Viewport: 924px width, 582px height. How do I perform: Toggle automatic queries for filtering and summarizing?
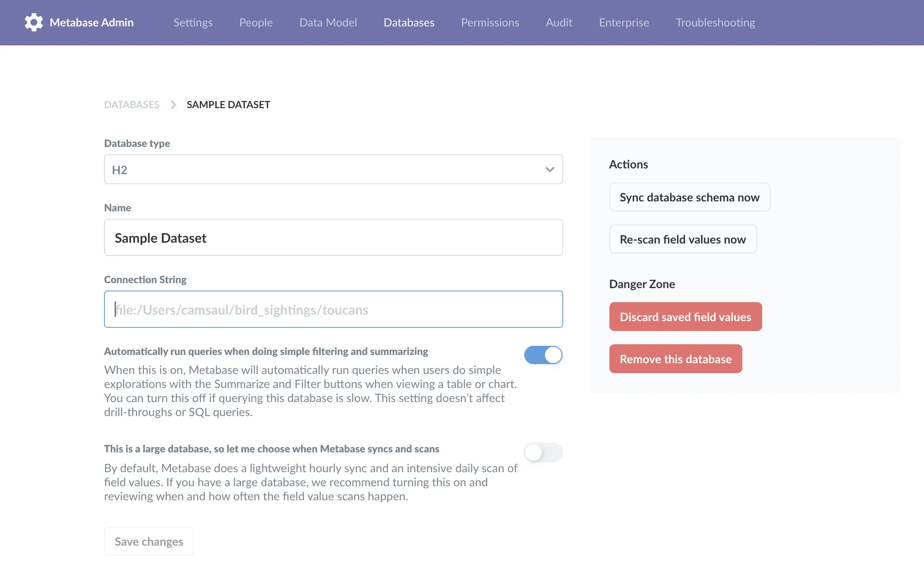[543, 355]
